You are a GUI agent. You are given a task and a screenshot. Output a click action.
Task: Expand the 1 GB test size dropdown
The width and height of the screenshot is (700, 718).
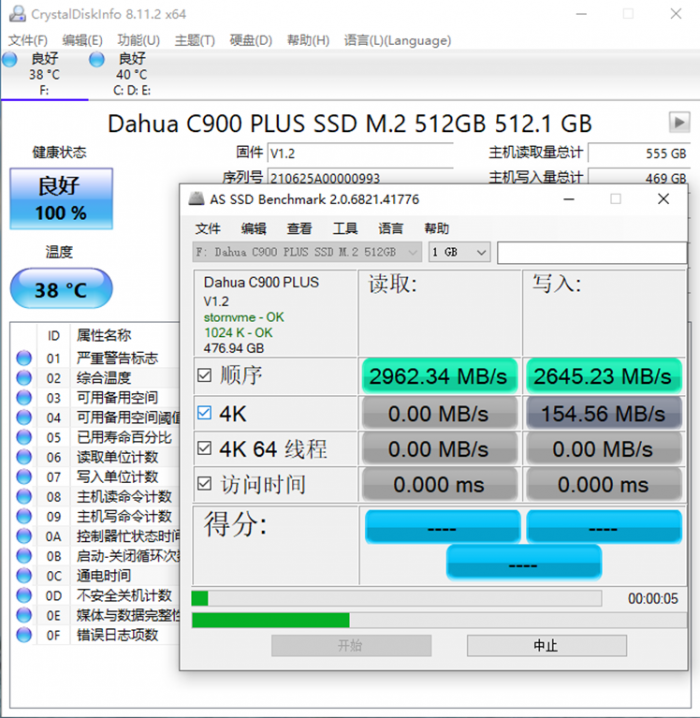click(459, 252)
